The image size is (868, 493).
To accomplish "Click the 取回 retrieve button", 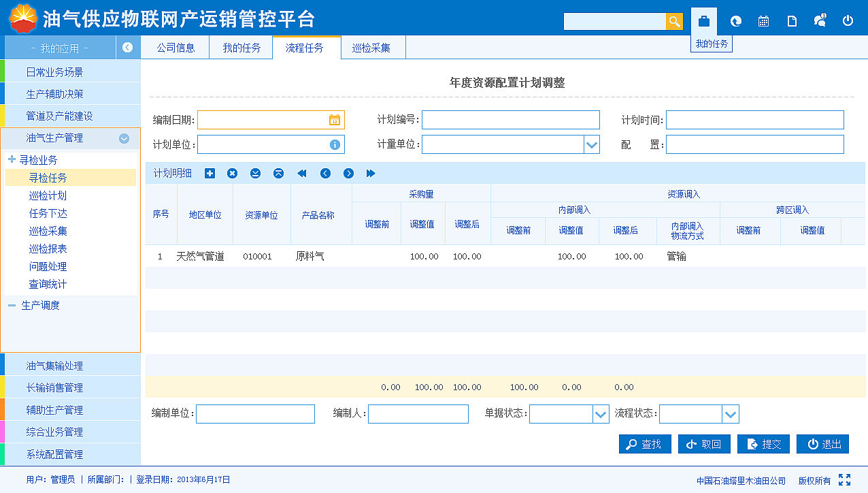I will click(704, 444).
